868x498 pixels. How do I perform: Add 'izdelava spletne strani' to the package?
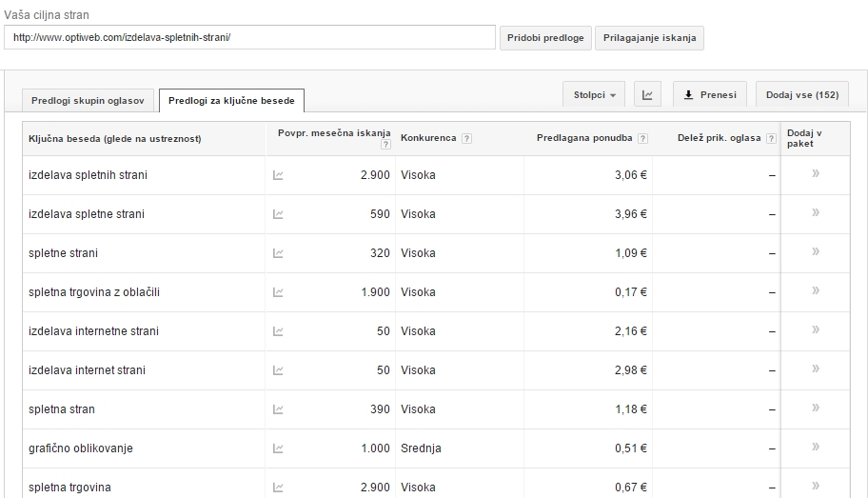tap(816, 213)
